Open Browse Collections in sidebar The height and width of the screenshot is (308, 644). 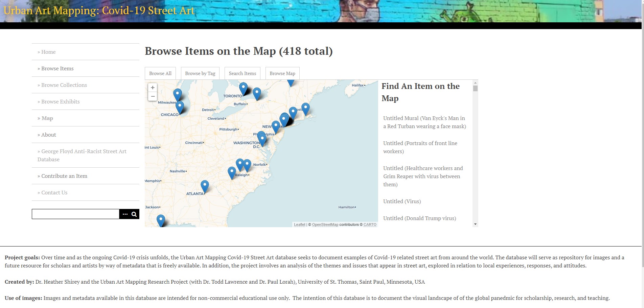pos(64,85)
